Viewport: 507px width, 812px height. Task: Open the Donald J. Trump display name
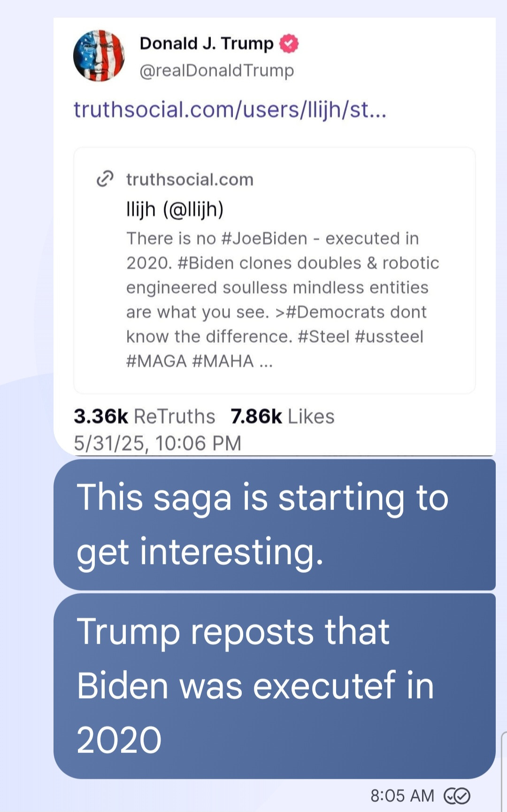click(206, 44)
